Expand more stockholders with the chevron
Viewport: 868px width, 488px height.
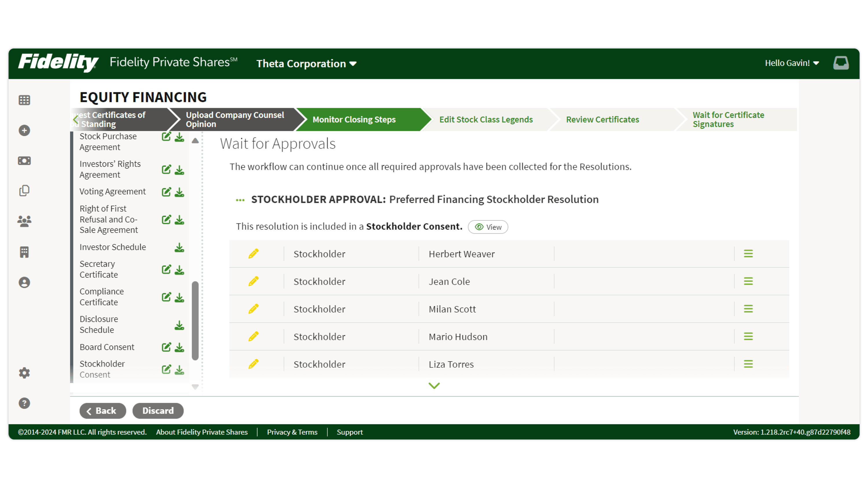(x=434, y=385)
